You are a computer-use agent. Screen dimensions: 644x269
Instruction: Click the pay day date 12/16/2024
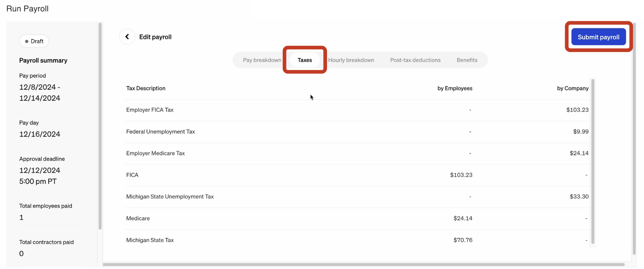pos(40,134)
